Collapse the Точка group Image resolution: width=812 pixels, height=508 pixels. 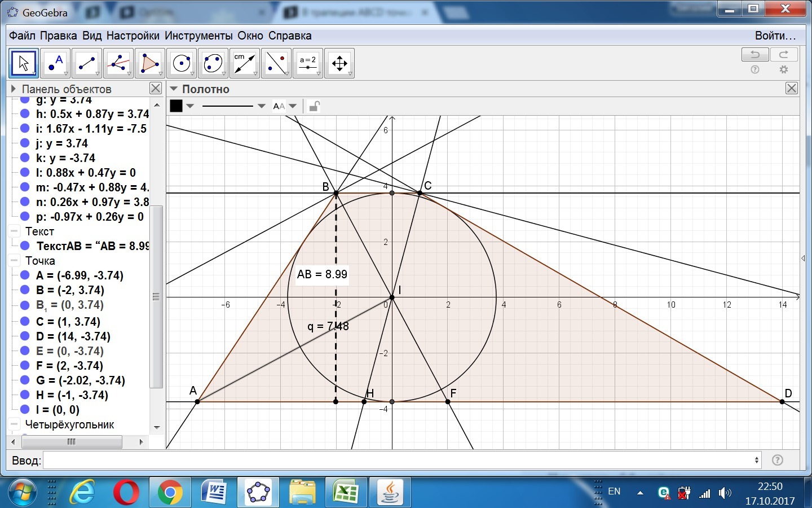click(14, 261)
